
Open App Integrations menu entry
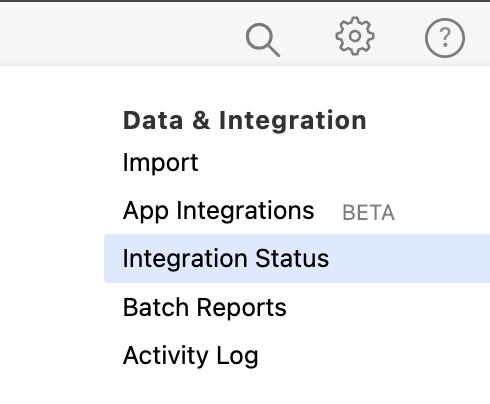click(x=218, y=211)
